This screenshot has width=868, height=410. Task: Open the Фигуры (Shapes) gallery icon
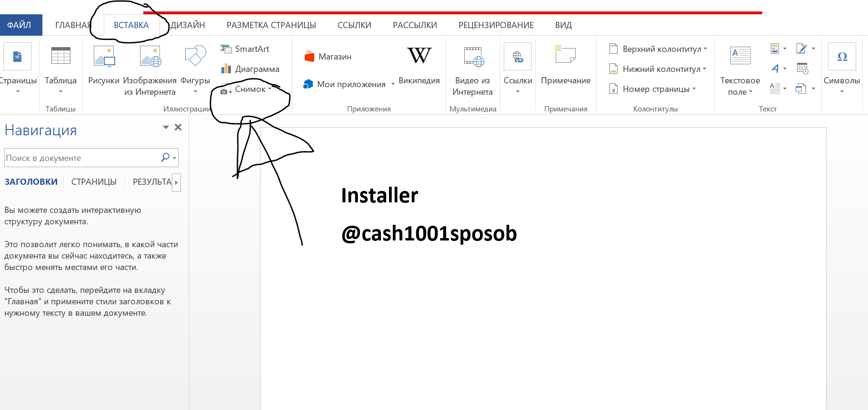[x=195, y=56]
